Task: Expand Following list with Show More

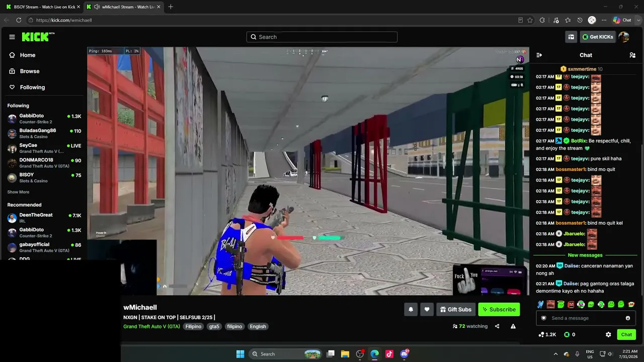Action: 18,192
